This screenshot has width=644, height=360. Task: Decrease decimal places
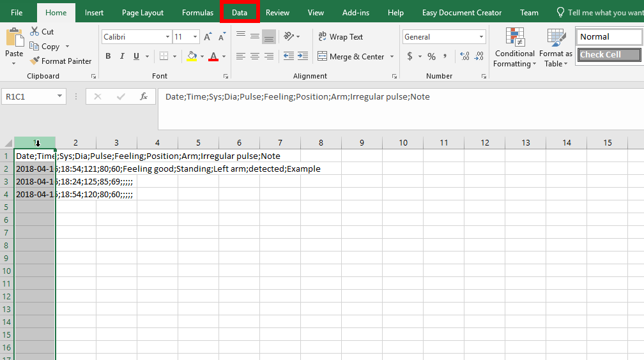[479, 56]
